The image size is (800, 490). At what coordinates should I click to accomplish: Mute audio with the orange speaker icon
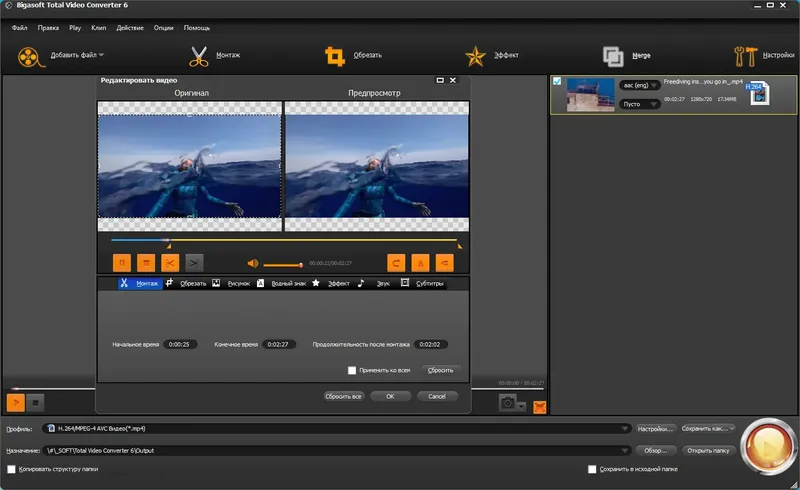coord(253,263)
